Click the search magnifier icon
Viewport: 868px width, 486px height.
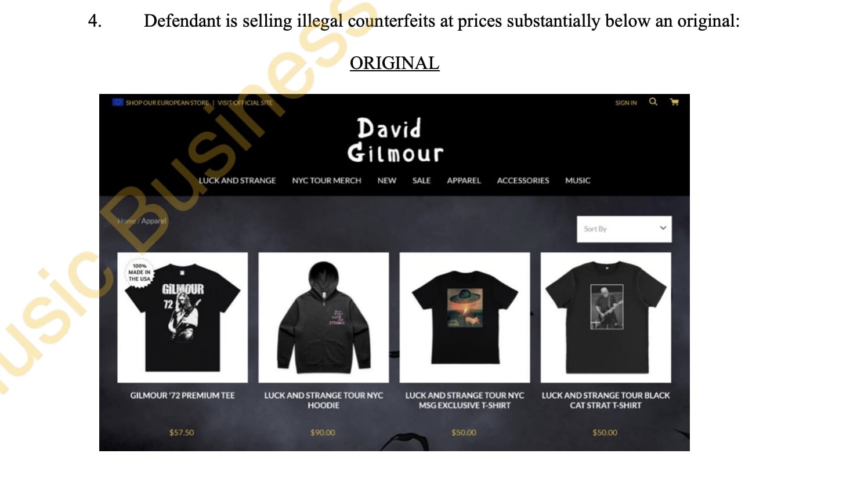pos(653,101)
